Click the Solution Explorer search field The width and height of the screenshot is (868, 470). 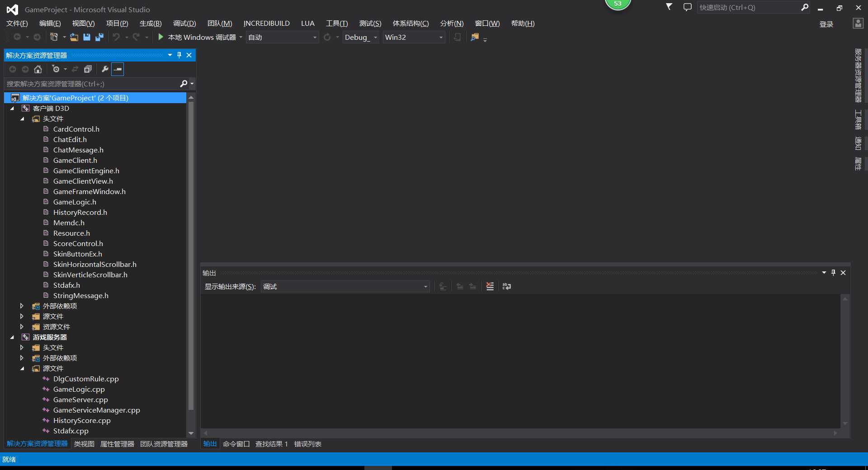pos(92,84)
